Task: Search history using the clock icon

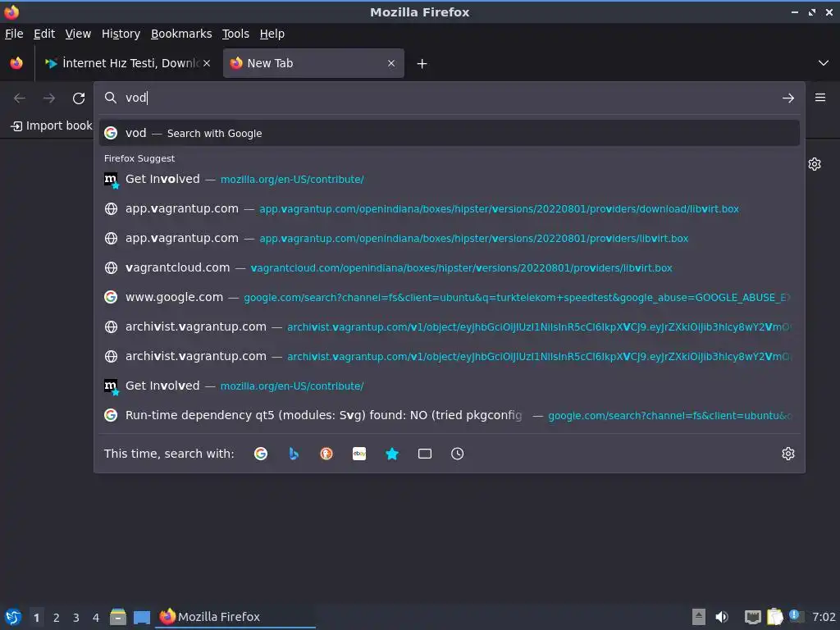Action: pos(458,454)
